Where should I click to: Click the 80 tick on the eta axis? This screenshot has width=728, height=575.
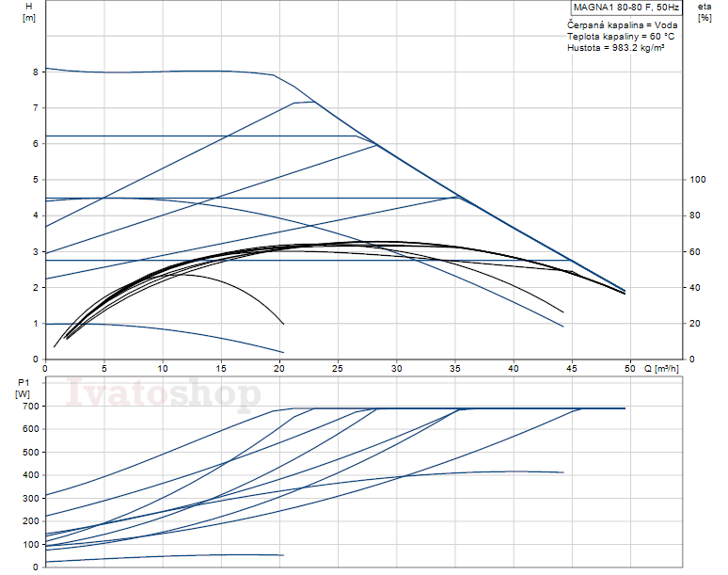point(695,216)
